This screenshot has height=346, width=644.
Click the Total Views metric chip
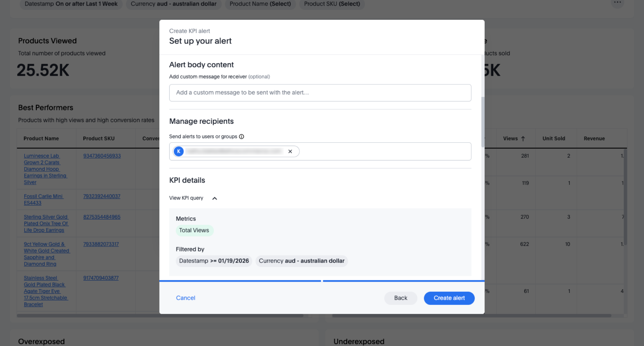(x=194, y=230)
